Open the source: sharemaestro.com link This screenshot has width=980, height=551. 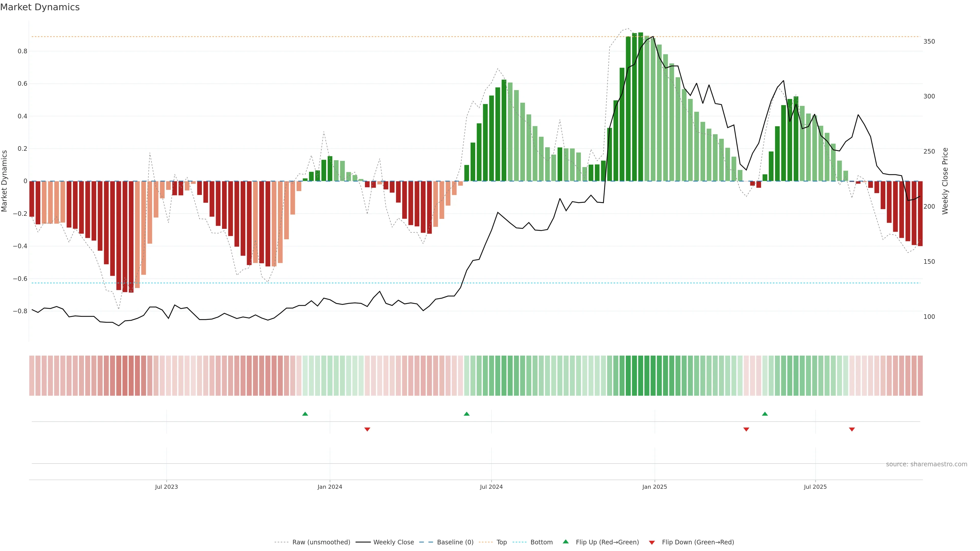[926, 464]
